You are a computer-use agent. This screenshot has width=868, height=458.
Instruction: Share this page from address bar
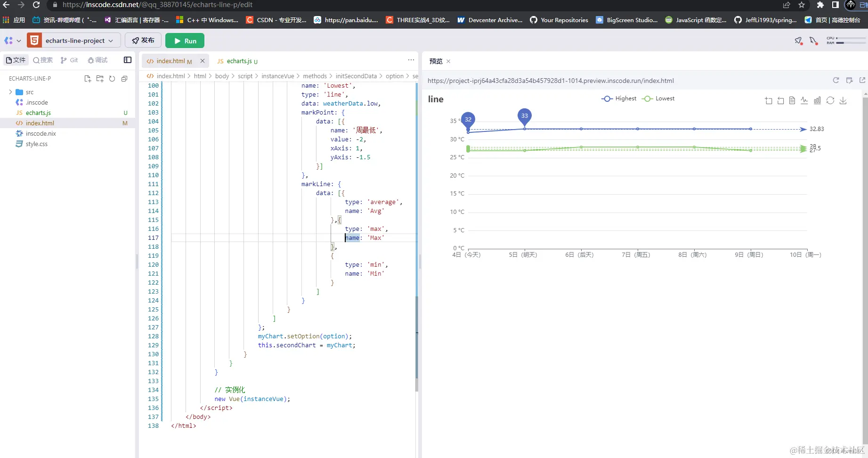point(787,5)
